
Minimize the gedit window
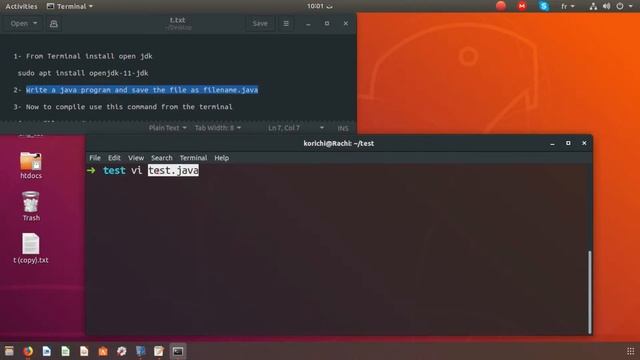click(x=308, y=24)
